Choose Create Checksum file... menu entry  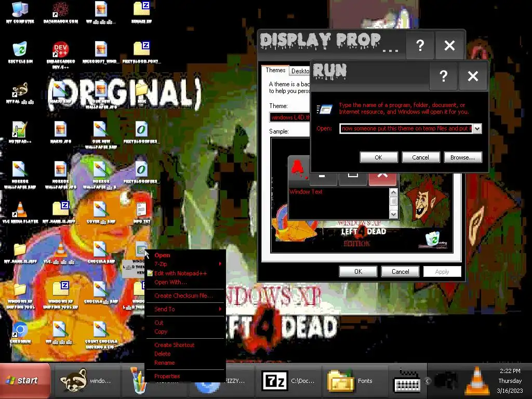(185, 296)
